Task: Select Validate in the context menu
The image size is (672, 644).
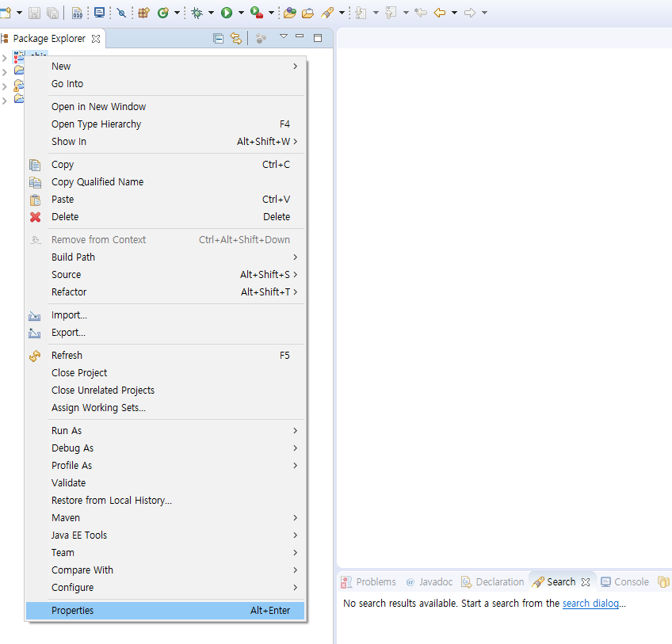Action: [x=165, y=483]
